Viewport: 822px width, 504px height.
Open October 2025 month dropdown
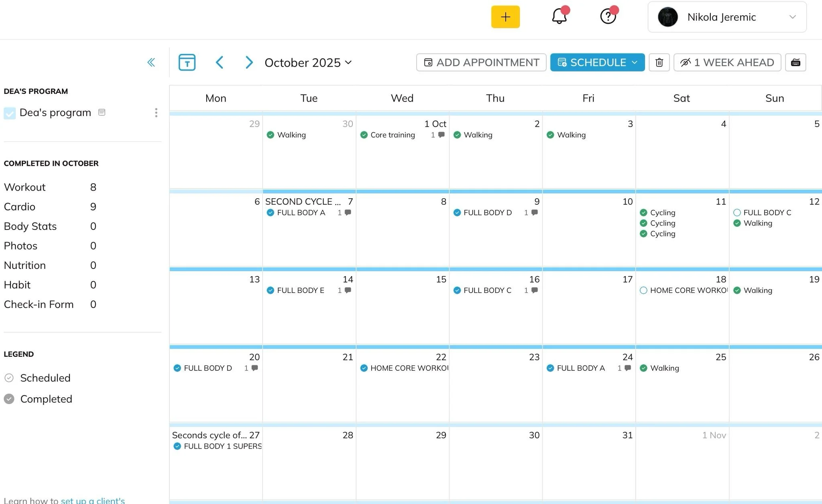coord(308,62)
